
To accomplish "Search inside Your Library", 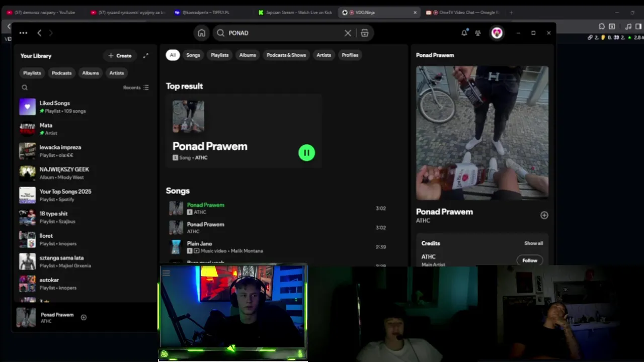I will 24,87.
